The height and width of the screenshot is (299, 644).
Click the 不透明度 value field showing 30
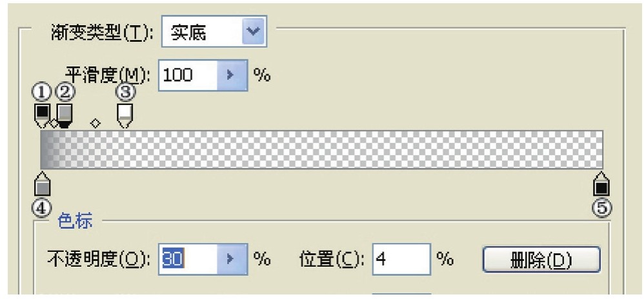[x=186, y=258]
